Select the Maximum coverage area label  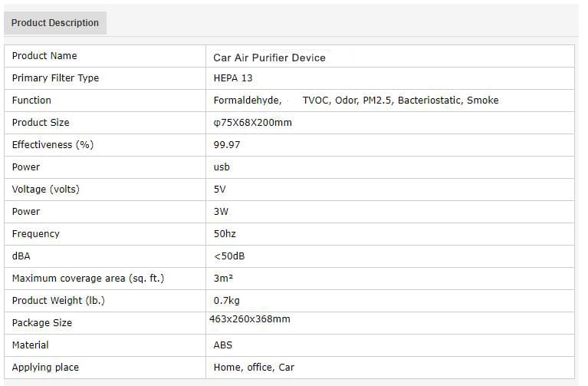click(88, 279)
